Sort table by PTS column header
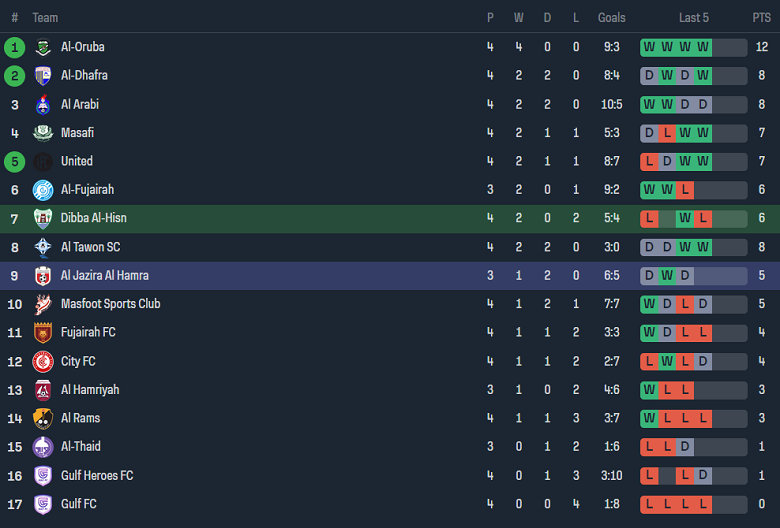Viewport: 780px width, 528px height. [761, 18]
